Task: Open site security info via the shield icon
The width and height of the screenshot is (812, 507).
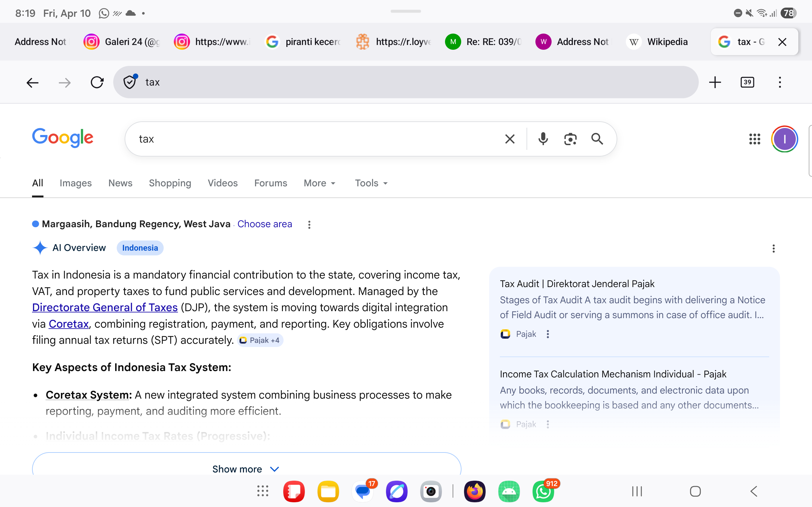Action: tap(129, 82)
